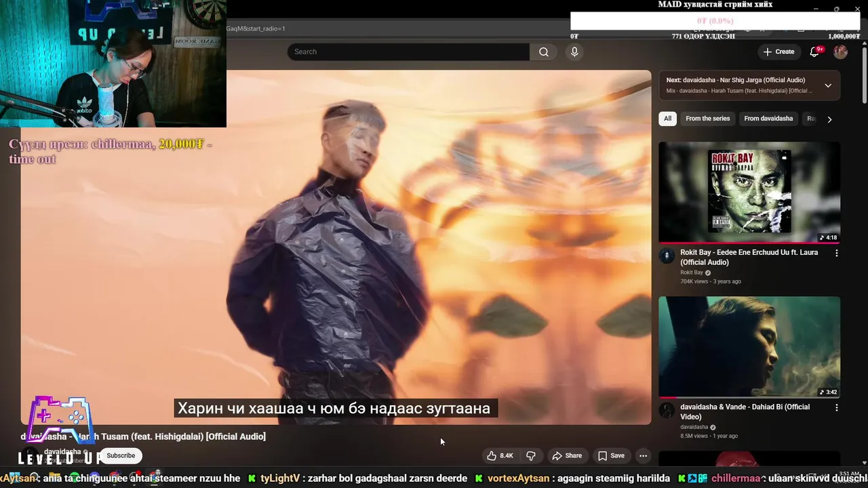Click the Next: Nar Shig Jarga title
868x488 pixels.
[735, 80]
